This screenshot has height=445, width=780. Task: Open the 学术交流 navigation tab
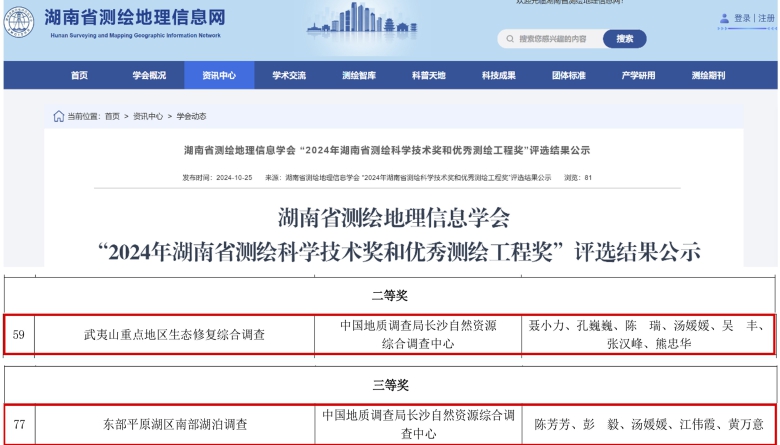(289, 75)
